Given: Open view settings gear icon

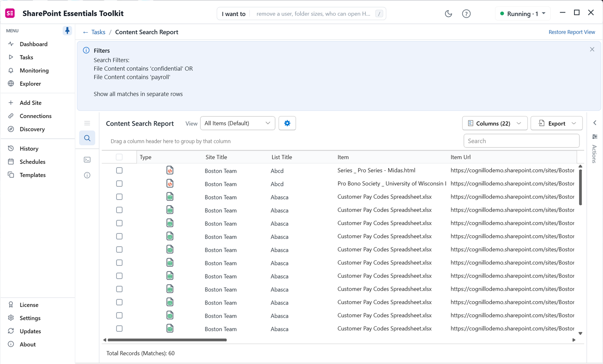Looking at the screenshot, I should [x=287, y=123].
